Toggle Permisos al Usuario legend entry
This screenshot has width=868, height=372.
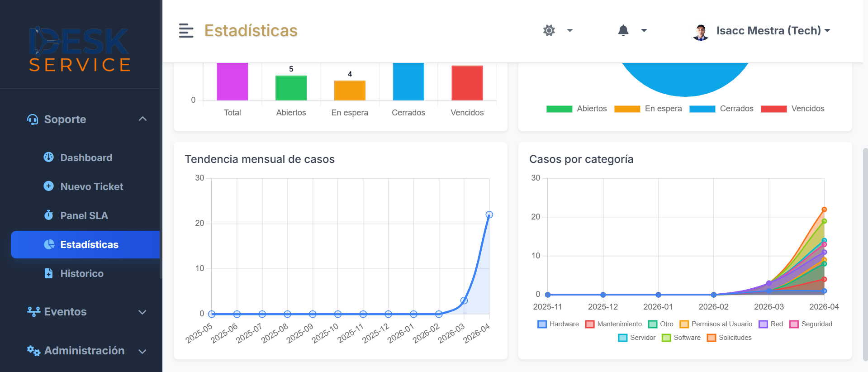[x=716, y=324]
